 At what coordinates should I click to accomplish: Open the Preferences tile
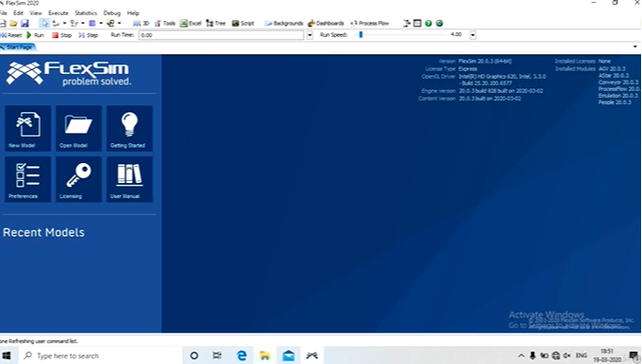click(28, 179)
